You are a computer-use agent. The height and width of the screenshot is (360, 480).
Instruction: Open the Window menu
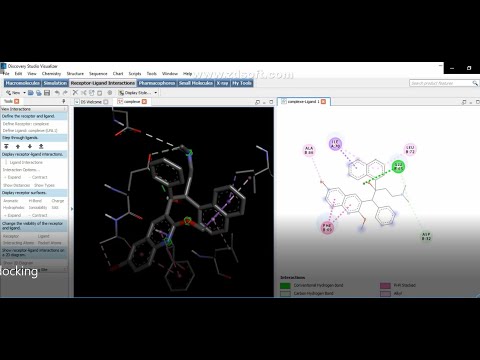(170, 73)
